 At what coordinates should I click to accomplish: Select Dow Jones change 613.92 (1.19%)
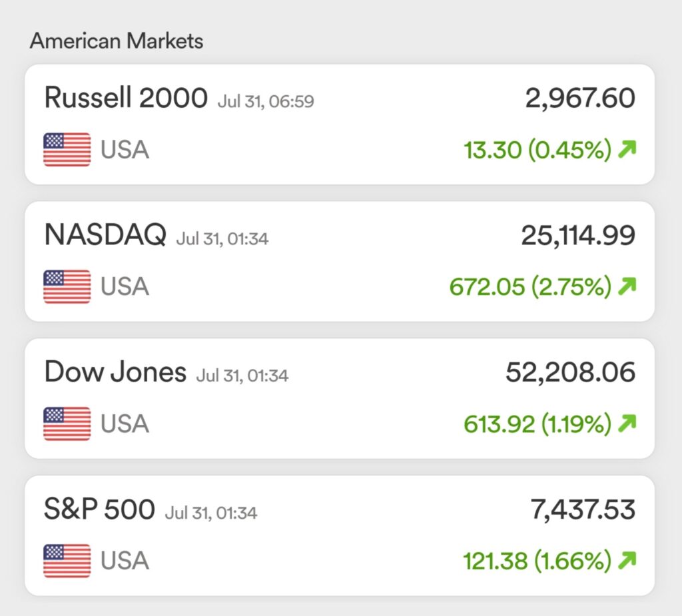537,424
